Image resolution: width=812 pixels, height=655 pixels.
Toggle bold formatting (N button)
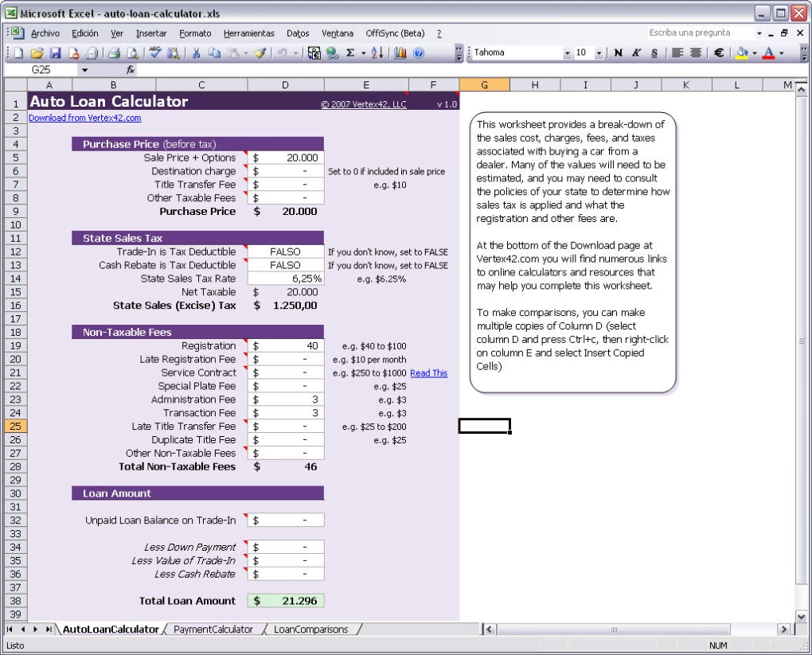(x=619, y=53)
